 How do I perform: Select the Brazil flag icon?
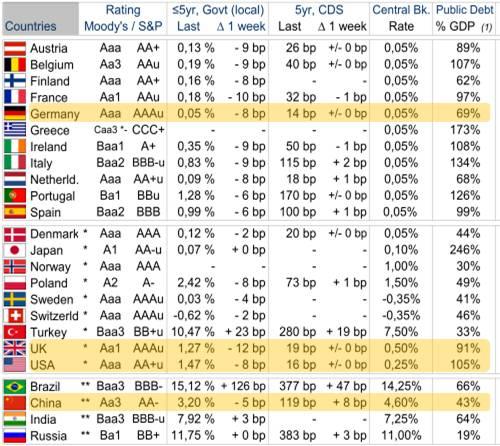pyautogui.click(x=15, y=387)
